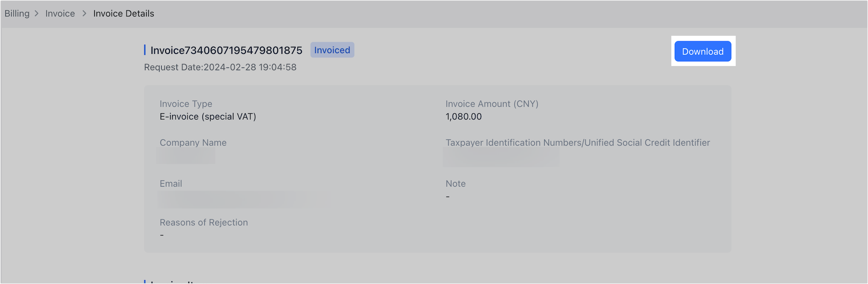The height and width of the screenshot is (284, 868).
Task: Open the Billing breadcrumb link
Action: pyautogui.click(x=17, y=13)
